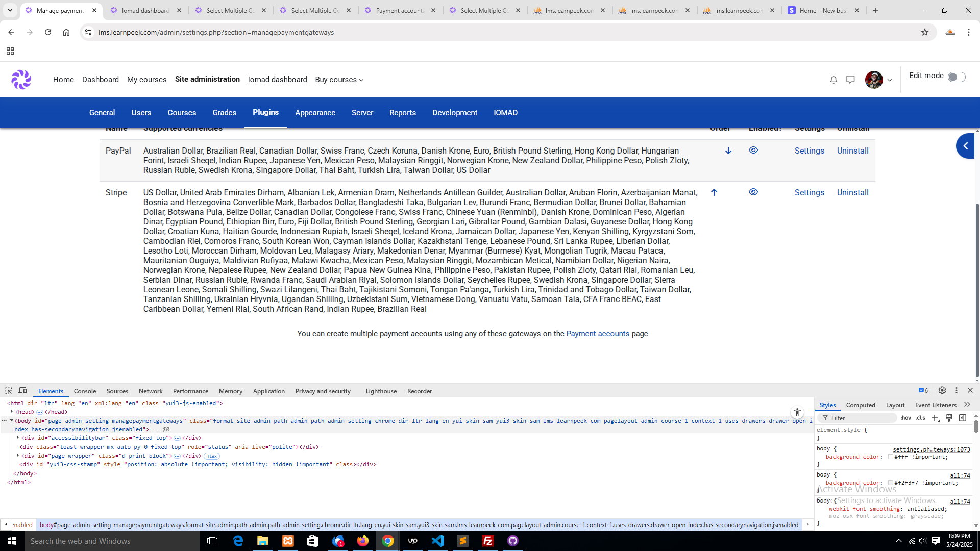Open the #fff background-color swatch
980x551 pixels.
coord(891,457)
